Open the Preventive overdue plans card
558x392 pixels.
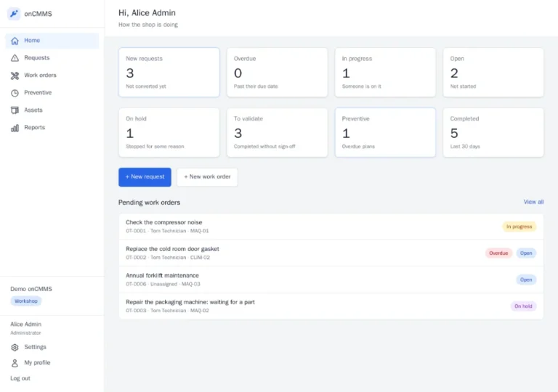(385, 132)
